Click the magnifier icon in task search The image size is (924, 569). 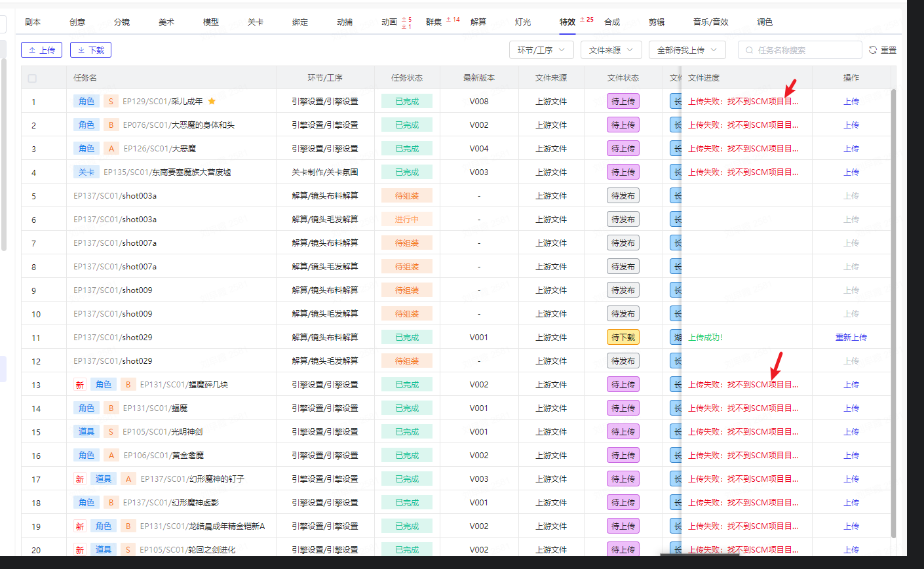750,50
